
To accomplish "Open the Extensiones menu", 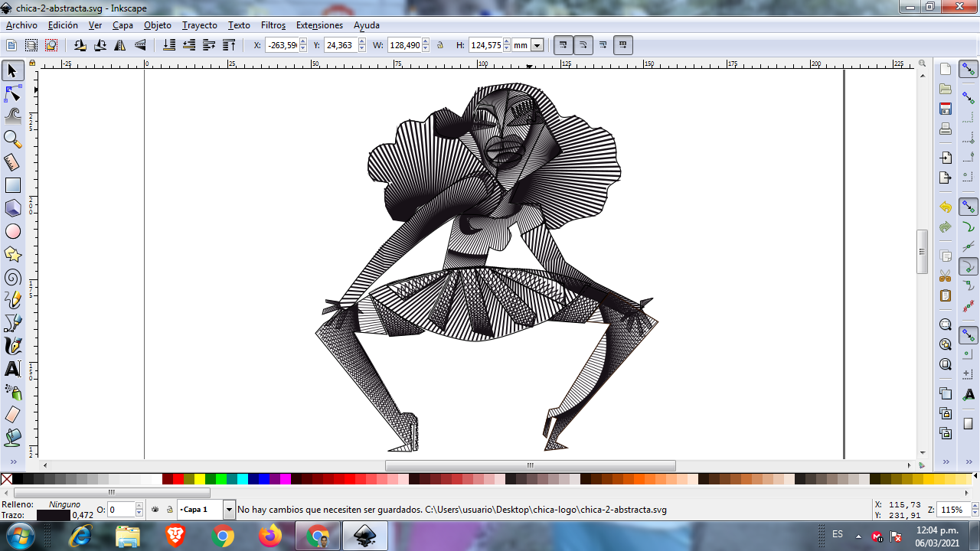I will [x=319, y=25].
